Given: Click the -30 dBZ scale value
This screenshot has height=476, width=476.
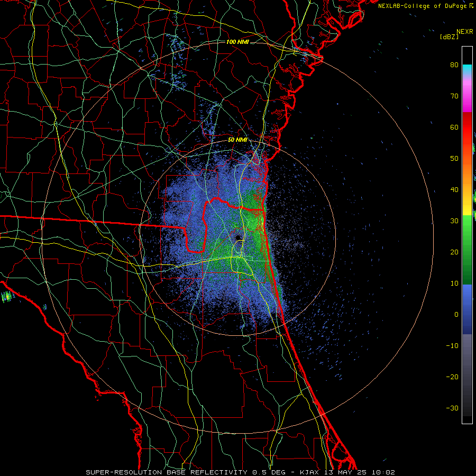Looking at the screenshot, I should pyautogui.click(x=452, y=408).
